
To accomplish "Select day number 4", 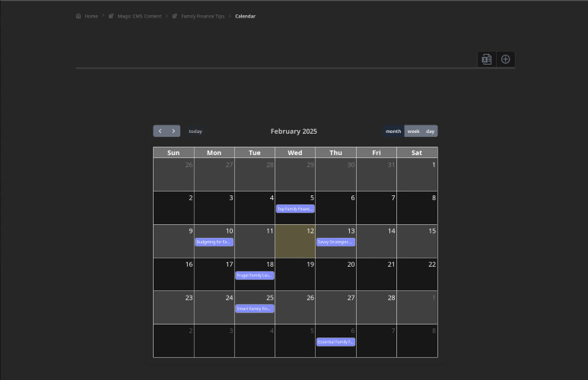I will coord(272,198).
